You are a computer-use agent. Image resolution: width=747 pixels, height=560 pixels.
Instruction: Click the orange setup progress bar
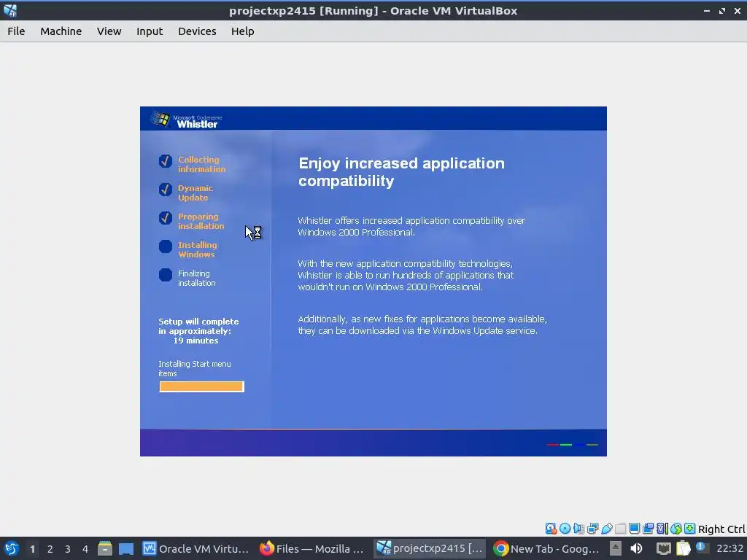tap(201, 386)
